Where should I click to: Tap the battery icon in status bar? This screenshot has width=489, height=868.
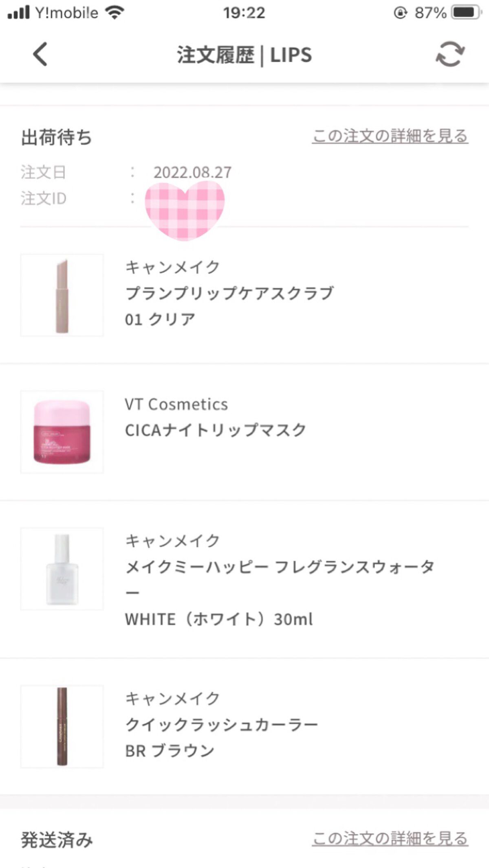(x=465, y=13)
